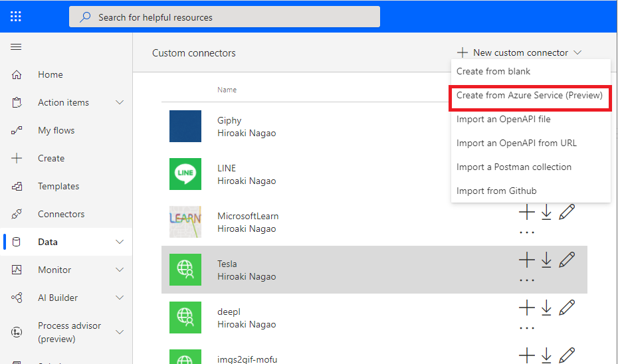Click the deepl connector globe icon
Viewport: 618px width, 364px height.
[185, 318]
